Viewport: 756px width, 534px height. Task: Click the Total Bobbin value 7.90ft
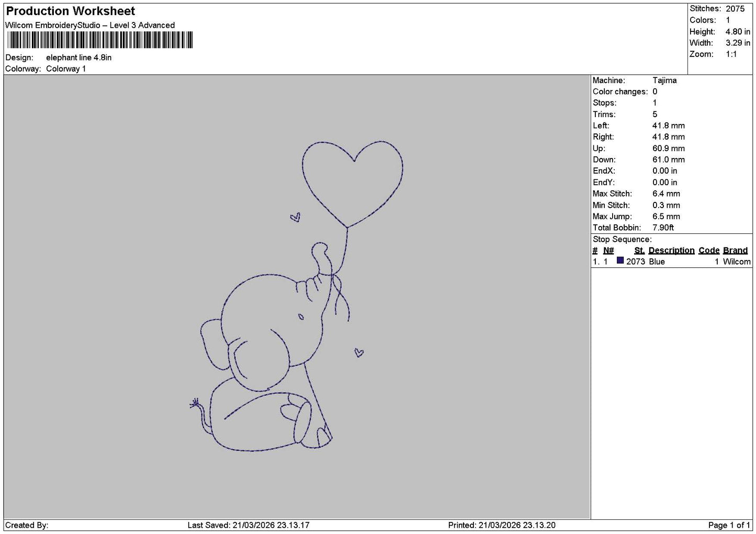pyautogui.click(x=663, y=228)
